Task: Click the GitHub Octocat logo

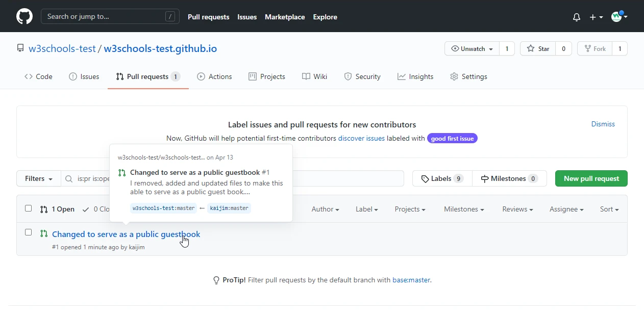Action: click(24, 16)
